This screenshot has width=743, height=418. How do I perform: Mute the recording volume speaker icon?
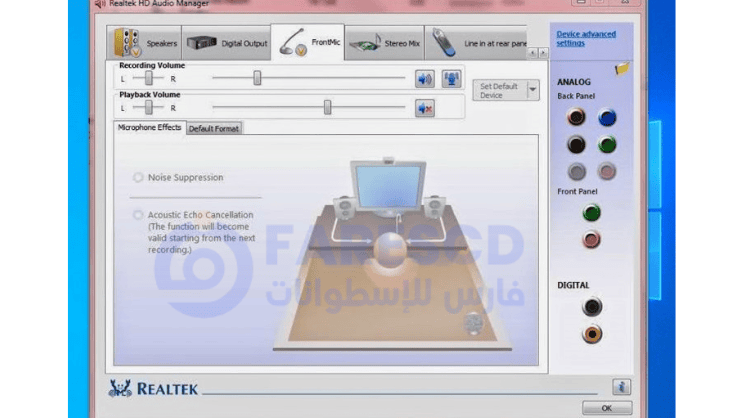tap(425, 79)
